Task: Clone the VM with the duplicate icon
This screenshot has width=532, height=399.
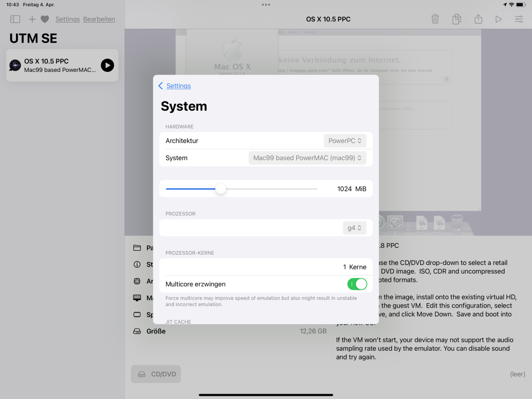Action: point(457,19)
